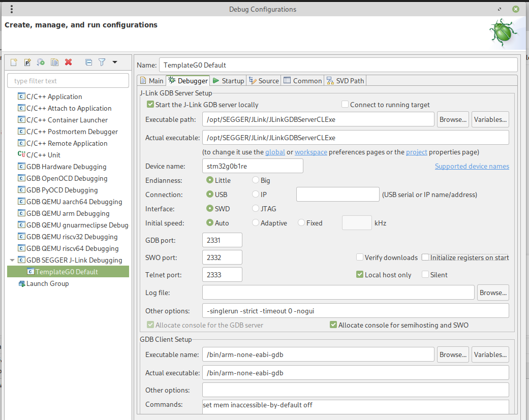Open the window menu three-dots icon
Screen dimensions: 529x420
12,9
